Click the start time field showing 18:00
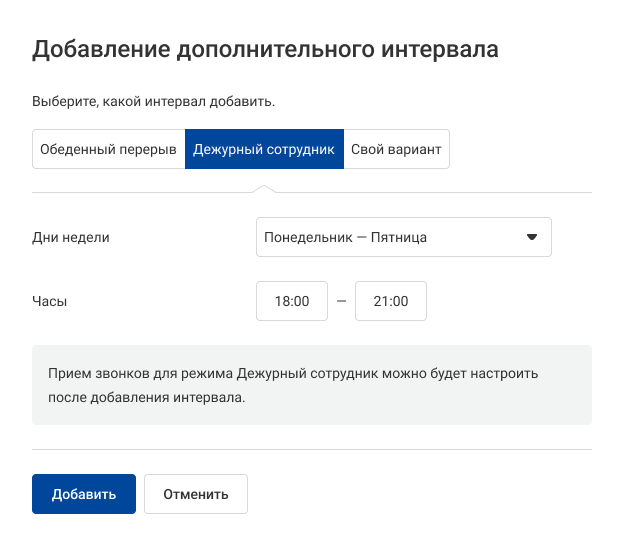This screenshot has height=547, width=624. coord(292,301)
